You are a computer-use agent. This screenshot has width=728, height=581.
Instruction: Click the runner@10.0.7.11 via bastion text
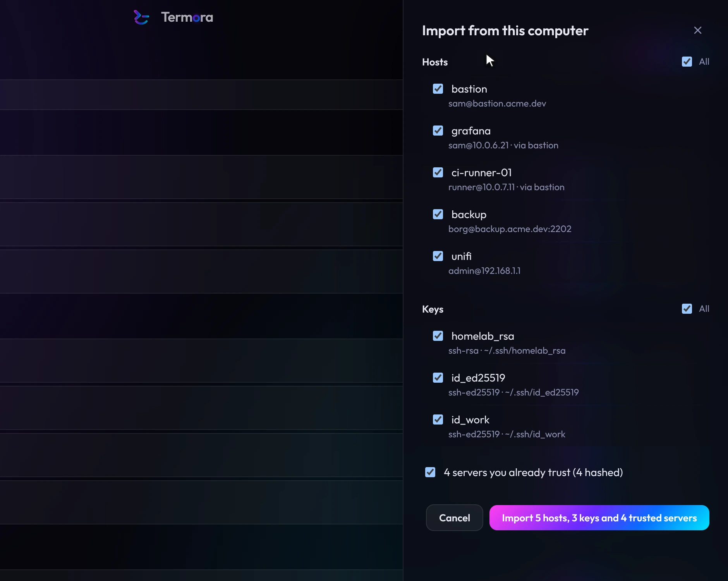pos(507,187)
